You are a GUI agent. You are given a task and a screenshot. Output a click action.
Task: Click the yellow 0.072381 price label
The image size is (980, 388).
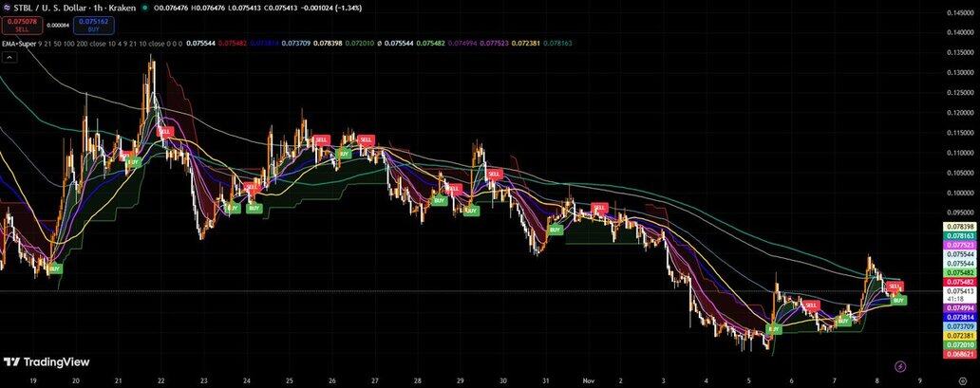961,335
